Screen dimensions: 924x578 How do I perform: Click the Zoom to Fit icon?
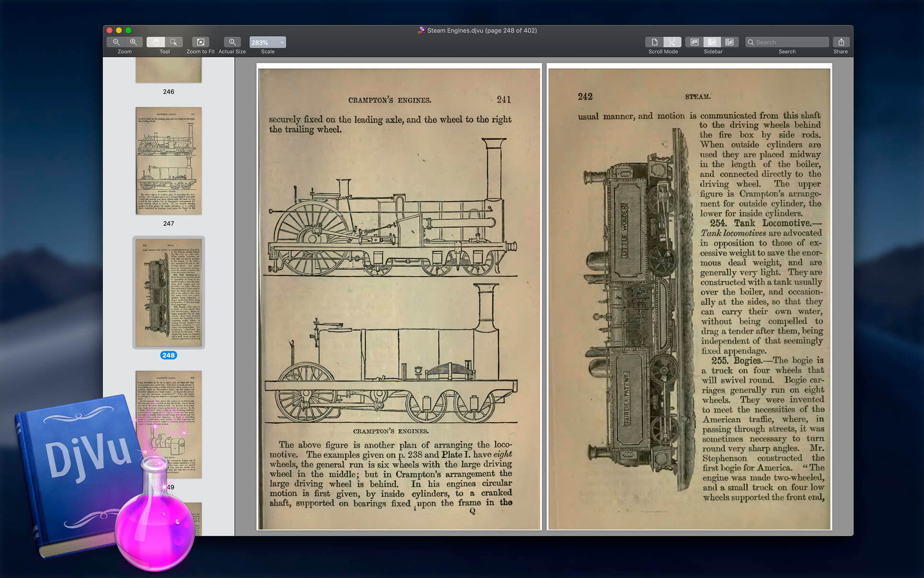(x=201, y=42)
